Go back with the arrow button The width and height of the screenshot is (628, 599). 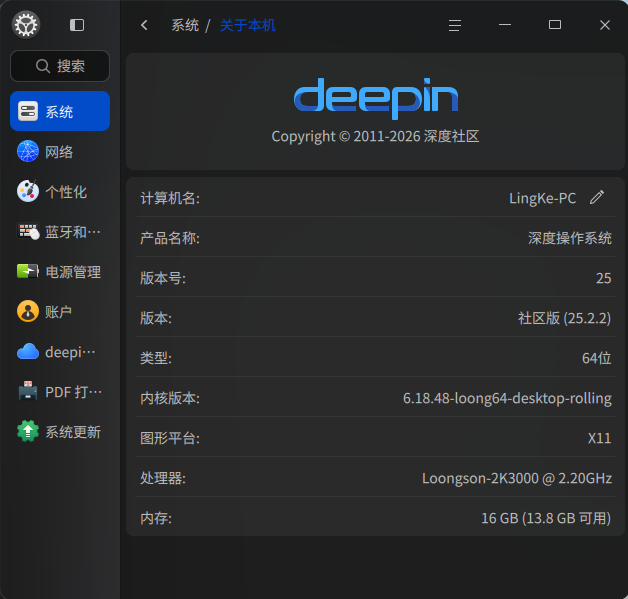[x=145, y=25]
